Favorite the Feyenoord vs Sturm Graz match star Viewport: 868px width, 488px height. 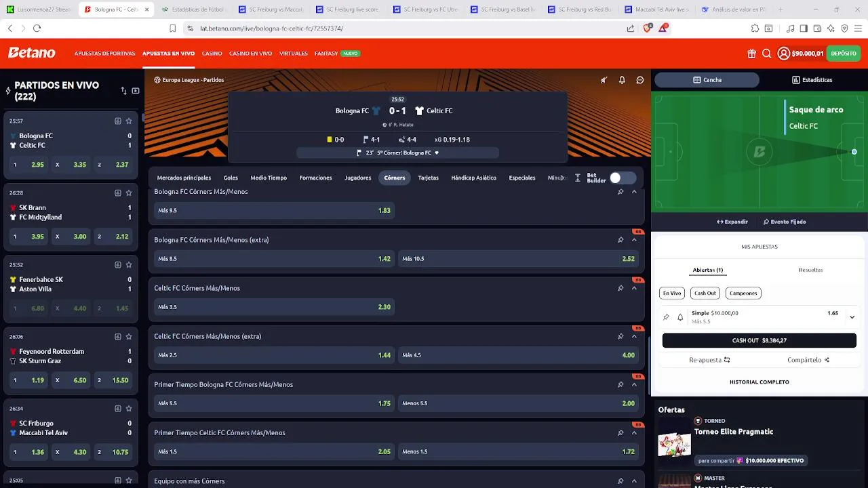pos(129,337)
